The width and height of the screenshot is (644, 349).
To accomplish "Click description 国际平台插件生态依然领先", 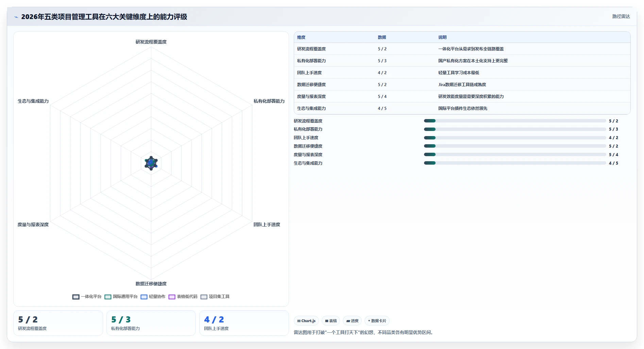I will [463, 109].
